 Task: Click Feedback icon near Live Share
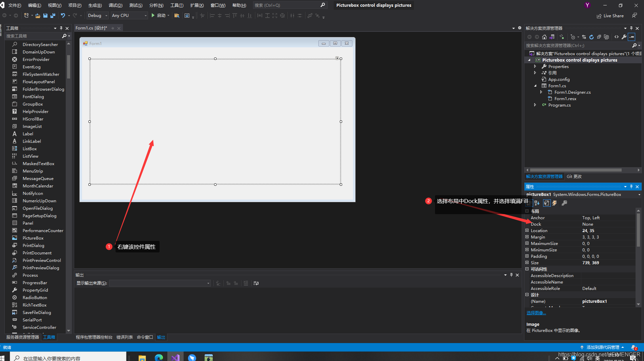point(635,16)
